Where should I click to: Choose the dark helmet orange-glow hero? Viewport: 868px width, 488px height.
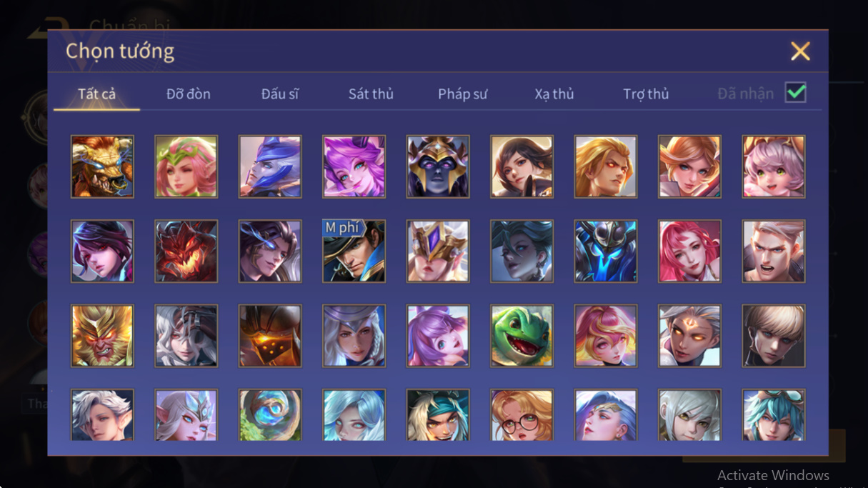tap(270, 336)
